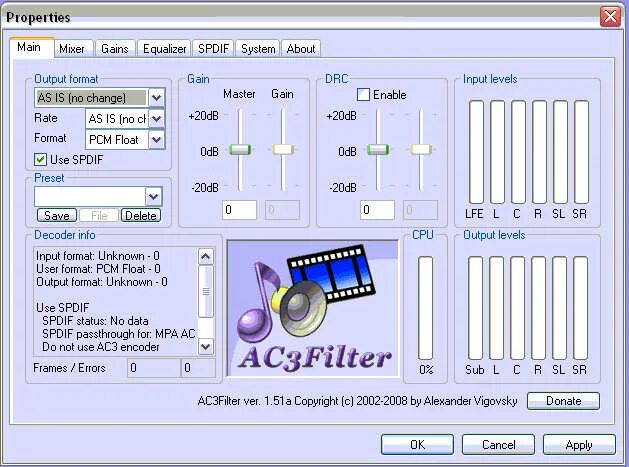Viewport: 629px width, 467px height.
Task: Open the SPDIF tab
Action: pyautogui.click(x=213, y=49)
